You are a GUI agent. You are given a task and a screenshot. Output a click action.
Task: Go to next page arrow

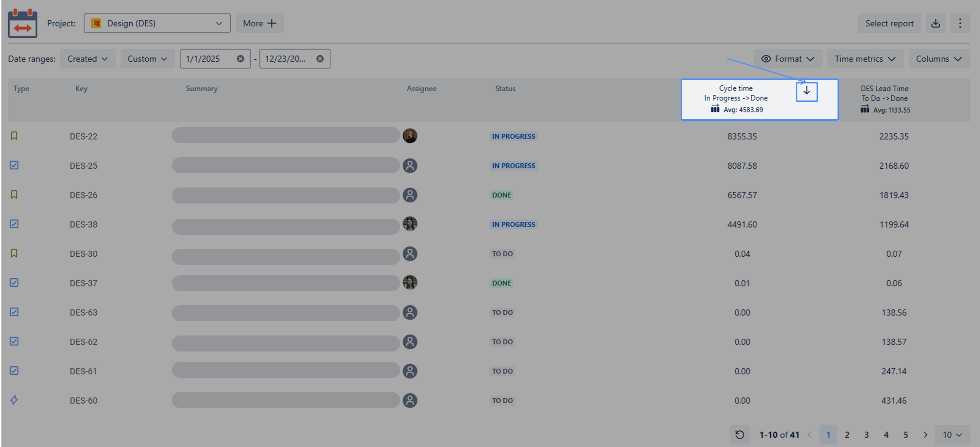[925, 435]
